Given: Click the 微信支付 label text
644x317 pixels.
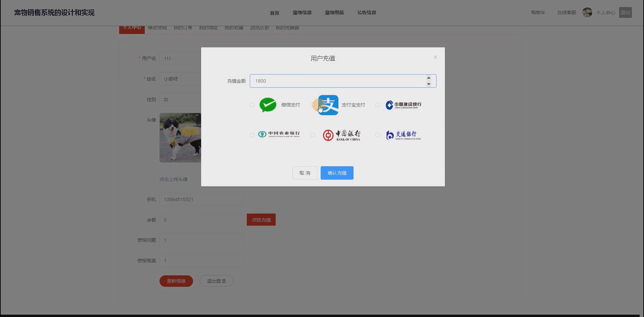Looking at the screenshot, I should (x=290, y=105).
